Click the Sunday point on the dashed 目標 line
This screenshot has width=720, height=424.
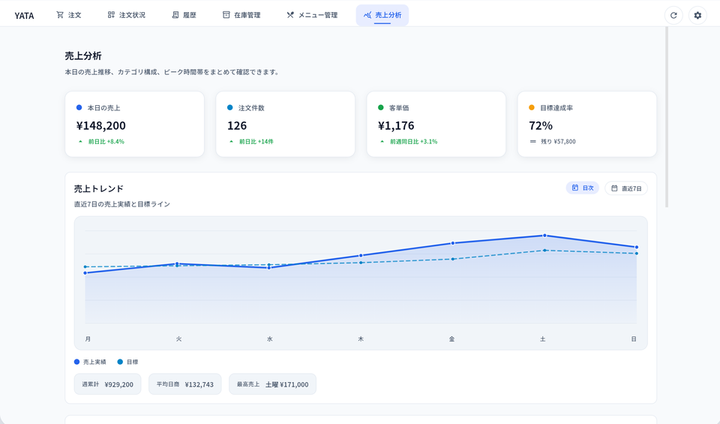click(636, 253)
